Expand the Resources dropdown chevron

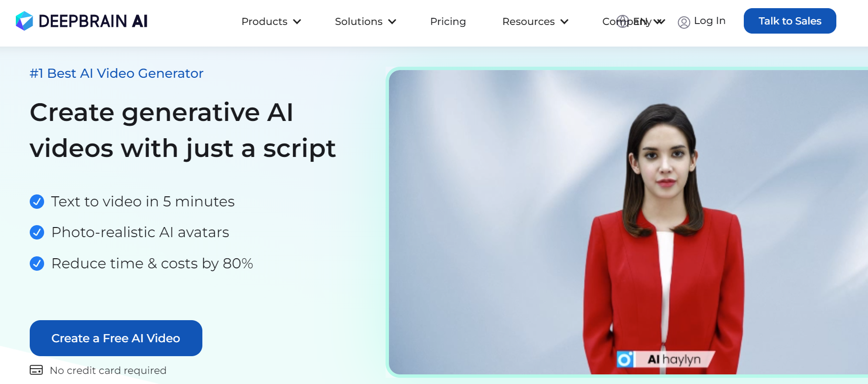(x=564, y=22)
